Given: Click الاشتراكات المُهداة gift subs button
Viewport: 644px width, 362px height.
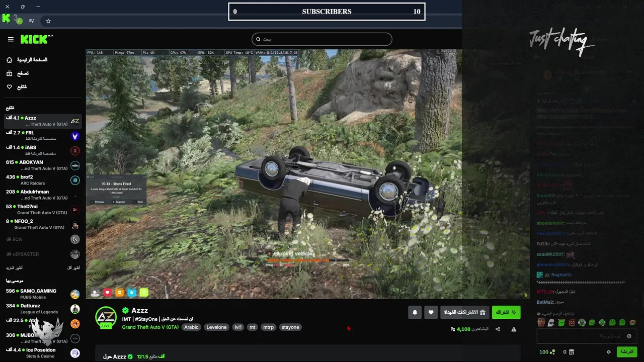Looking at the screenshot, I should [x=464, y=312].
